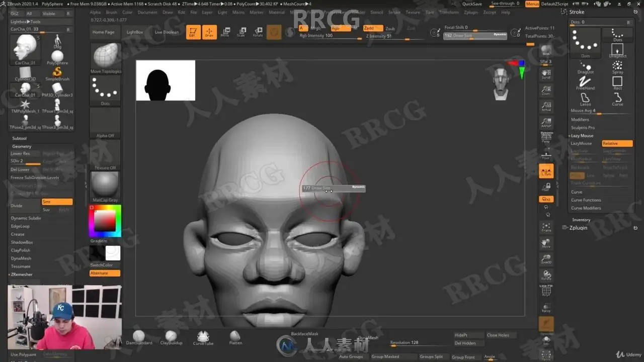Choose the DragDot stroke type
The width and height of the screenshot is (644, 362).
pos(586,67)
